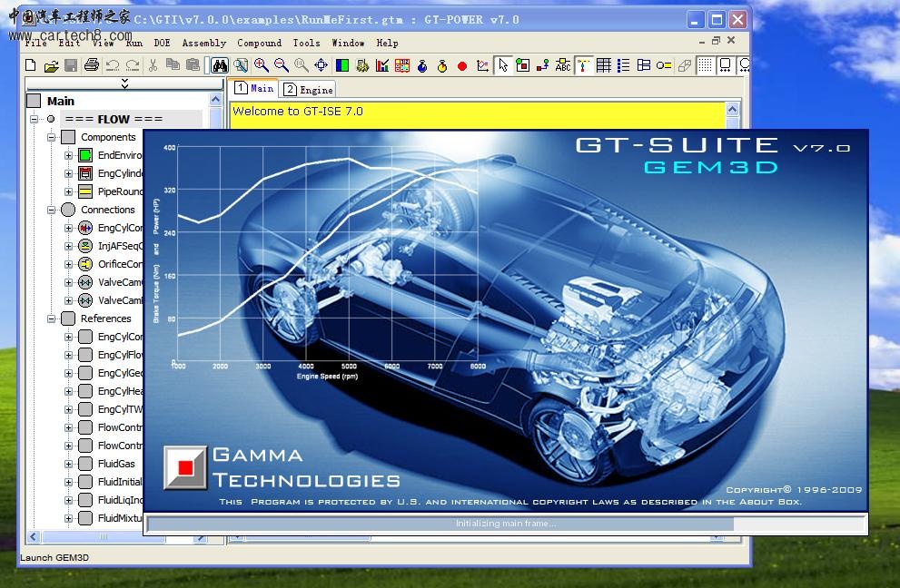Open the Tools menu

(306, 43)
